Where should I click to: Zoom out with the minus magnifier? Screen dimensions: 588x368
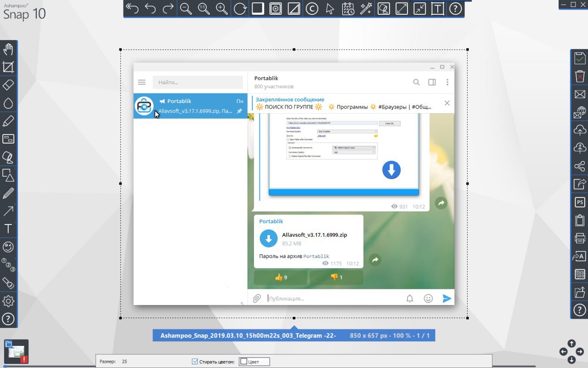pos(186,9)
